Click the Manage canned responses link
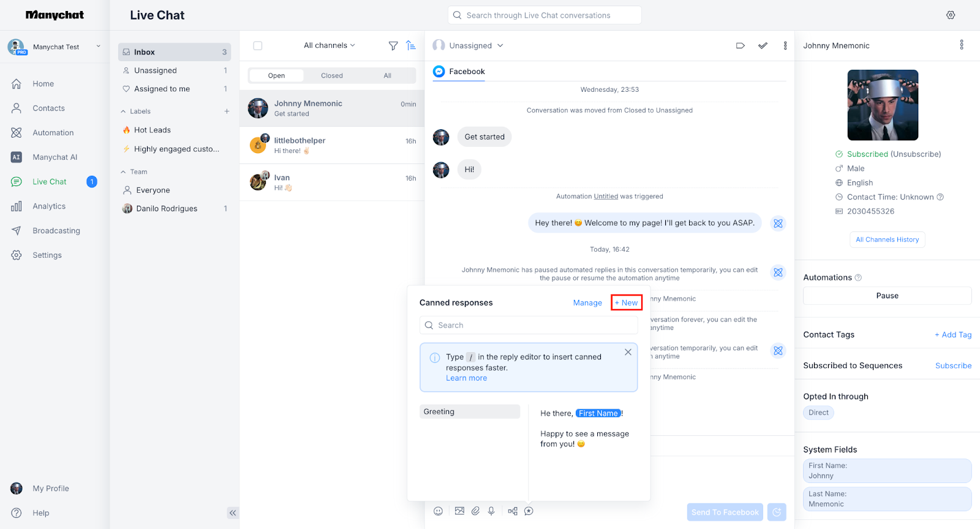 tap(587, 303)
